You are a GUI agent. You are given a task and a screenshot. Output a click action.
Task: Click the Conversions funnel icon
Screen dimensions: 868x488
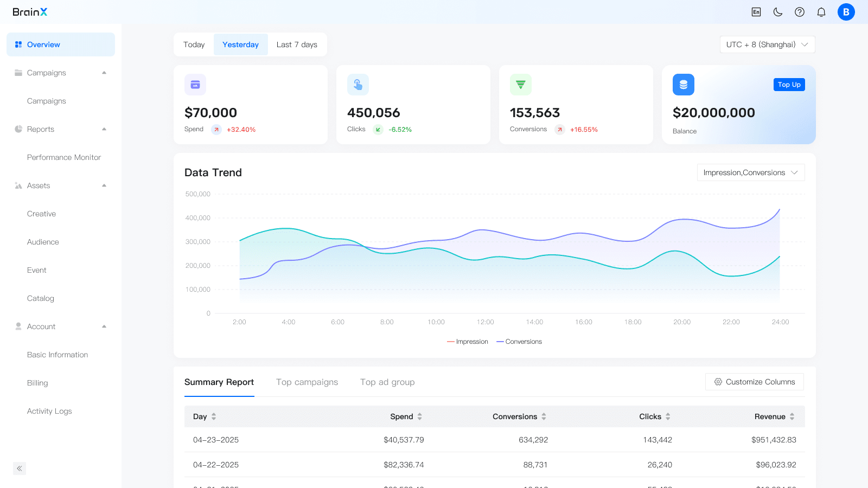click(521, 85)
